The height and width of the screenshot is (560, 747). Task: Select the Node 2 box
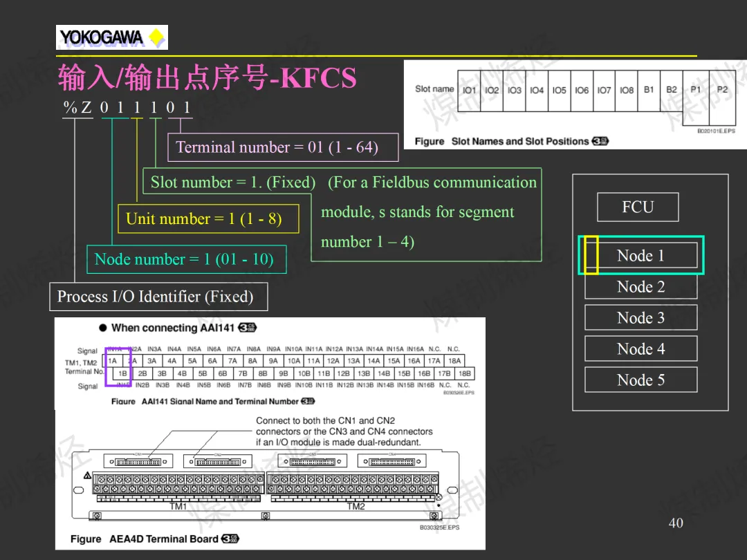pos(640,287)
